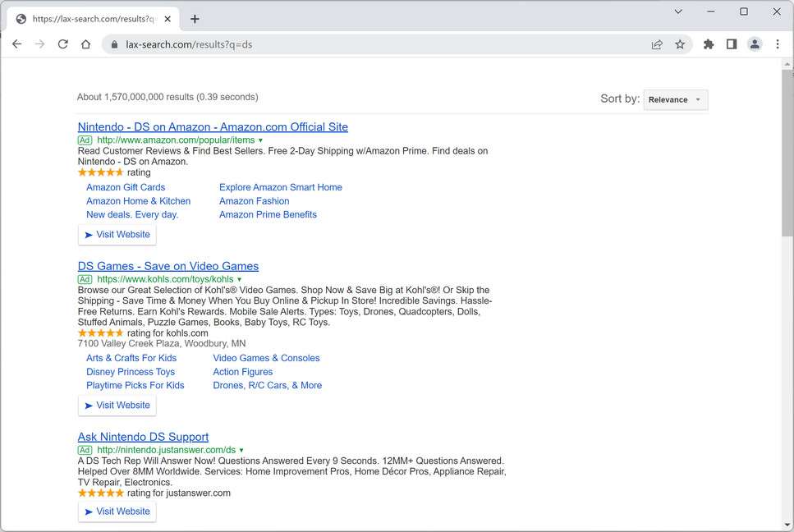This screenshot has height=532, width=794.
Task: Bookmark this page with the star icon
Action: (x=680, y=44)
